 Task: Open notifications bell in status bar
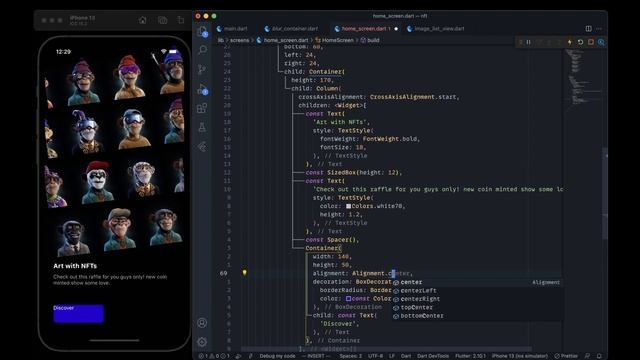599,356
